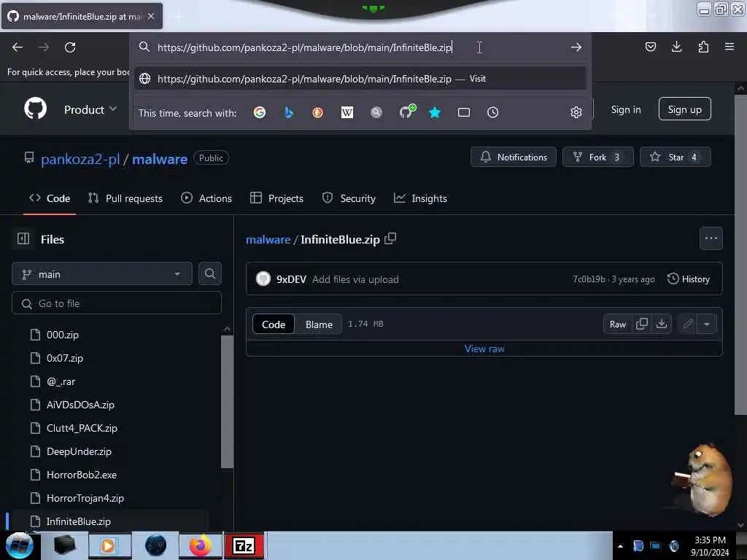
Task: Click the 7c0b19b commit hash
Action: [x=589, y=279]
